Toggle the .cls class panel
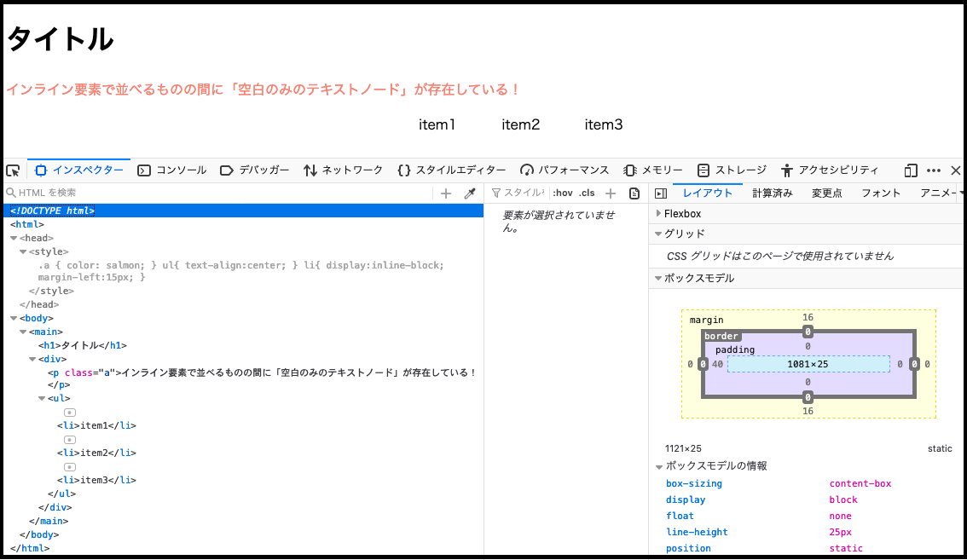967x560 pixels. pyautogui.click(x=586, y=193)
